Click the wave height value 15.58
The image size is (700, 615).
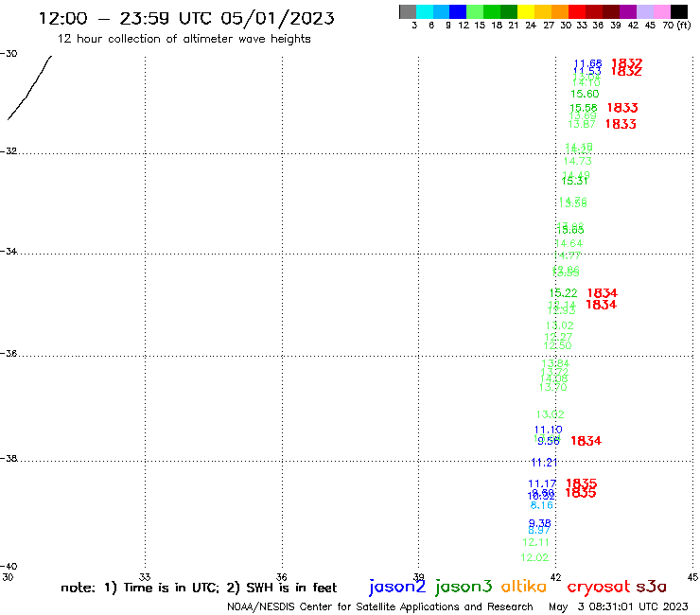(583, 108)
